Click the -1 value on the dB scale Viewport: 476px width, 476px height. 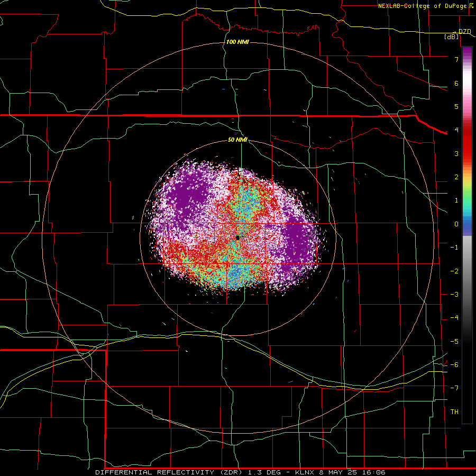[x=454, y=248]
